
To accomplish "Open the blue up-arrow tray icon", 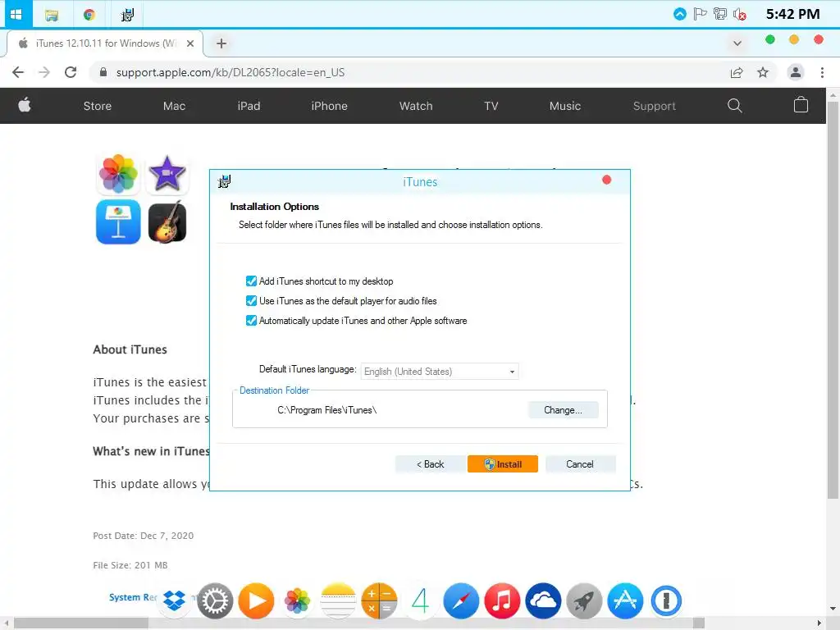I will click(679, 14).
